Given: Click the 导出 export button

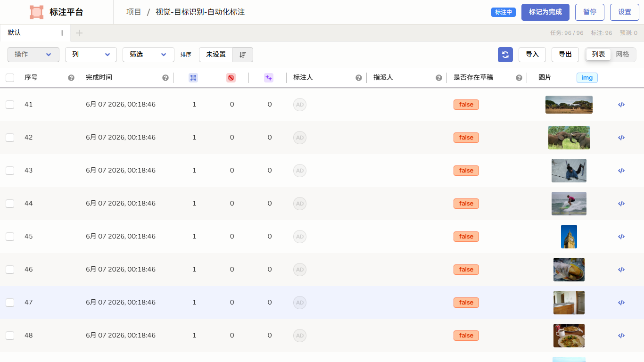Looking at the screenshot, I should [x=565, y=55].
